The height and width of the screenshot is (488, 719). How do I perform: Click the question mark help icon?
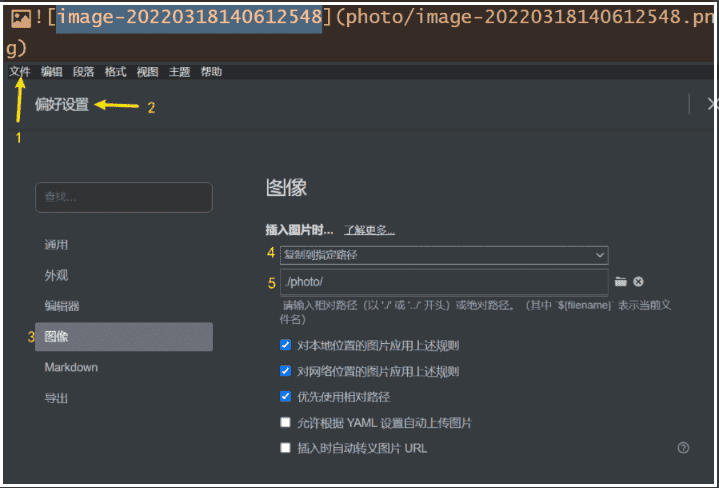(683, 448)
